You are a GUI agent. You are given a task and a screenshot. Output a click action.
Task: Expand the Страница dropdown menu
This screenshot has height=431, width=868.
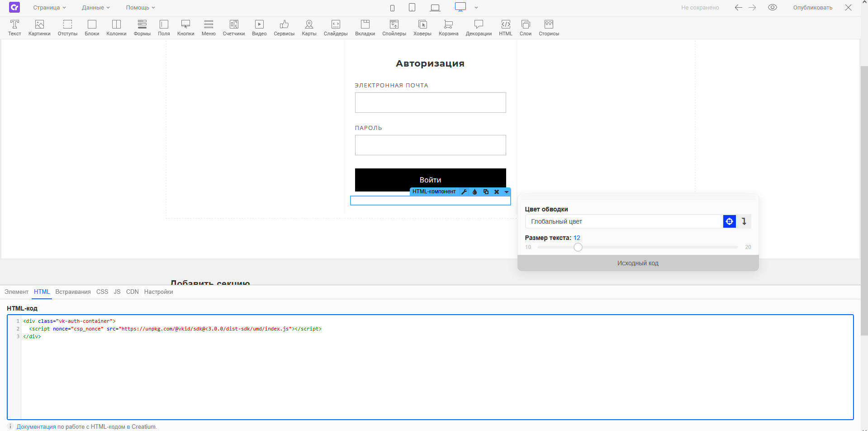49,8
